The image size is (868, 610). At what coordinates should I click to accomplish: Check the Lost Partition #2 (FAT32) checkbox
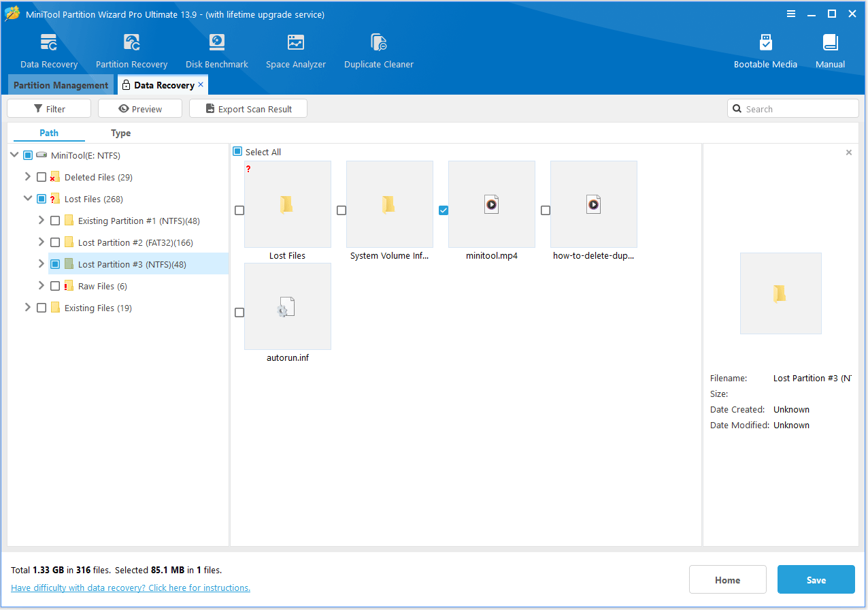click(55, 242)
